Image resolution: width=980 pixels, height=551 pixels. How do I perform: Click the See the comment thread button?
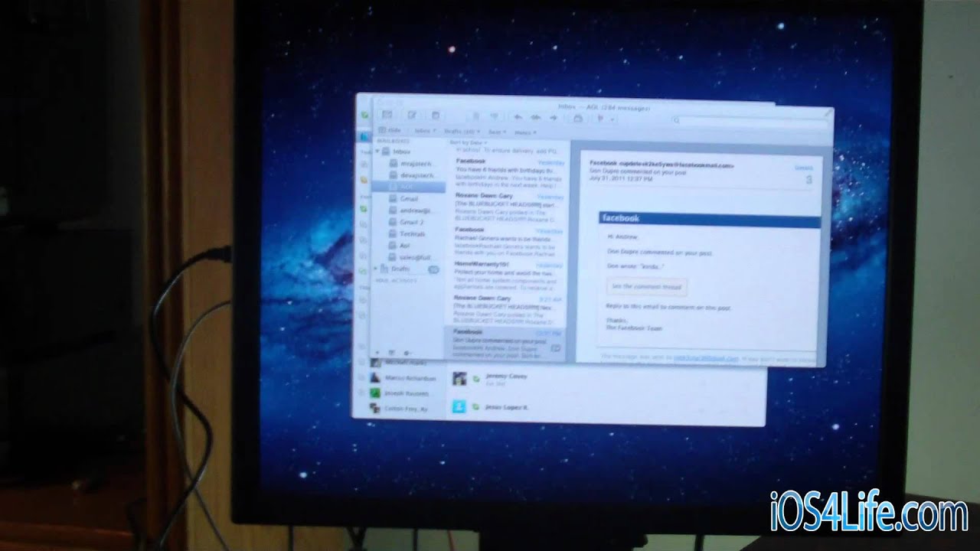coord(647,286)
